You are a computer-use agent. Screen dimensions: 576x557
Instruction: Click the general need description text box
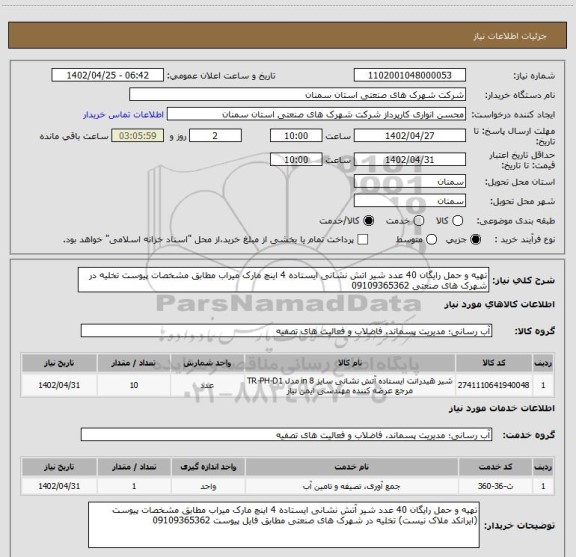pyautogui.click(x=284, y=280)
